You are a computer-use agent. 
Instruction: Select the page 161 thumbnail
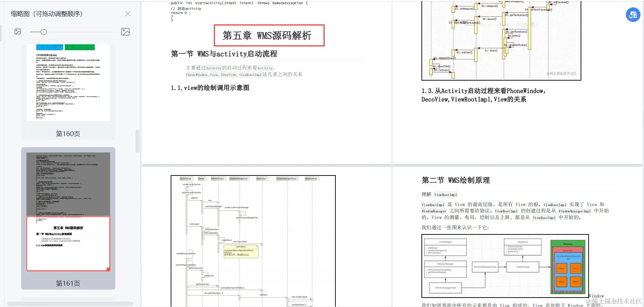point(68,212)
